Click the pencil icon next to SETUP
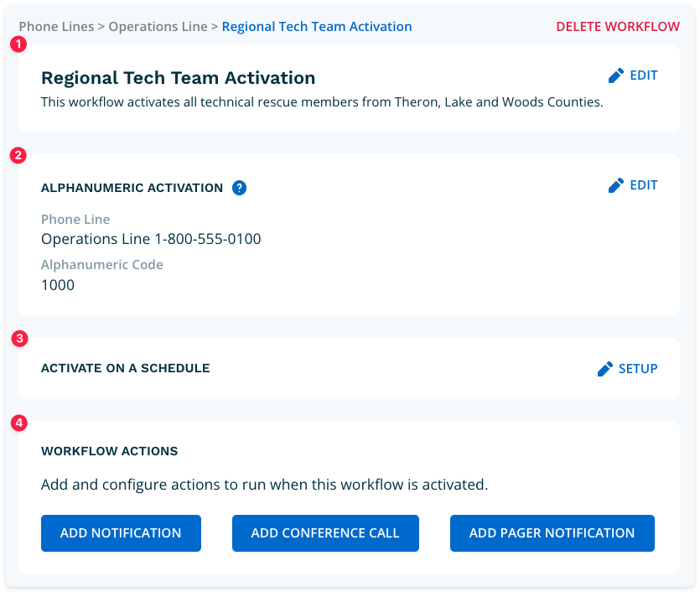This screenshot has width=700, height=592. [605, 369]
